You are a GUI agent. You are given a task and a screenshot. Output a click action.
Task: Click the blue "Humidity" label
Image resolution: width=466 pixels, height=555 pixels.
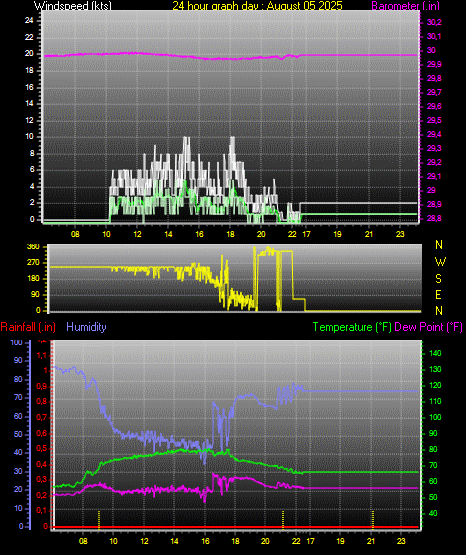[86, 327]
